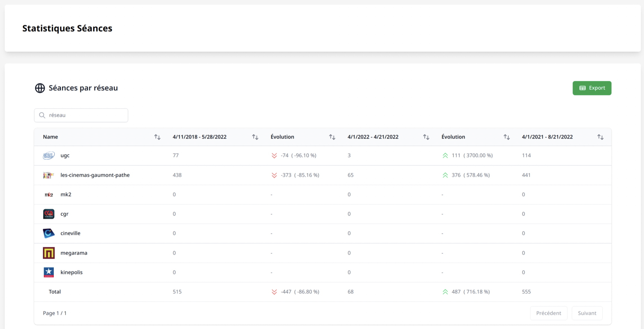
Task: Sort by 4/1/2022 - 4/21/2022 column arrows
Action: pos(426,137)
